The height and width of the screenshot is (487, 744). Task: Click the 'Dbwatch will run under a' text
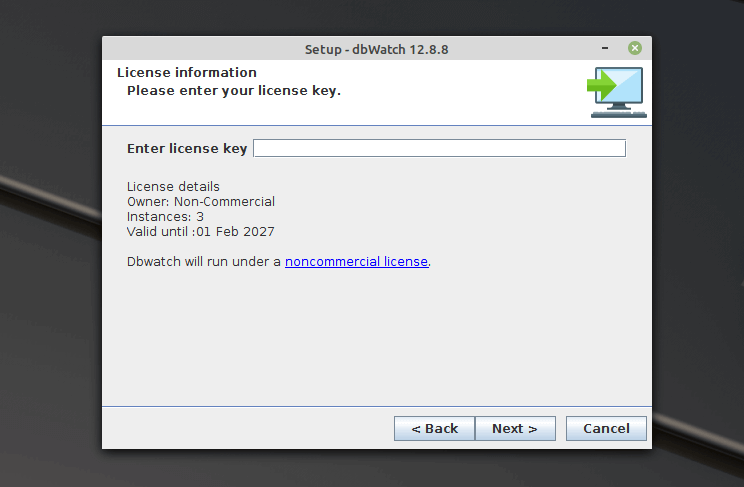(x=204, y=261)
